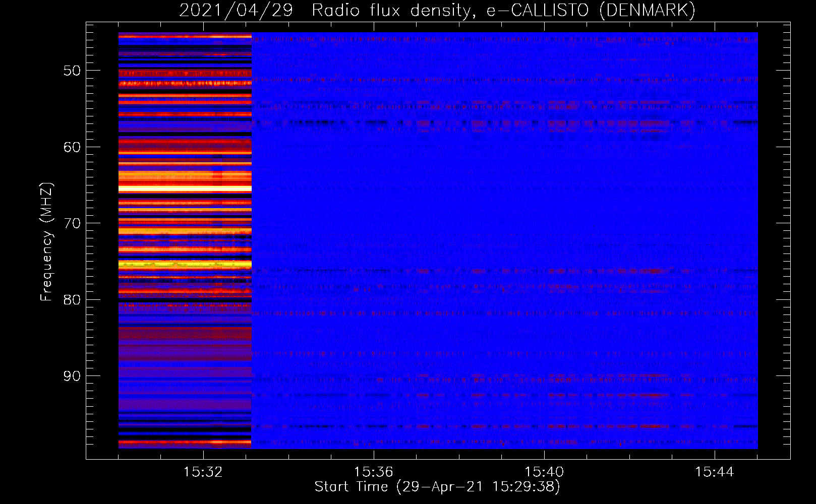
Task: Click the plot title "2021/04/29 Radio flux density, e-CALLISTO (DENMARK)"
Action: pos(437,10)
